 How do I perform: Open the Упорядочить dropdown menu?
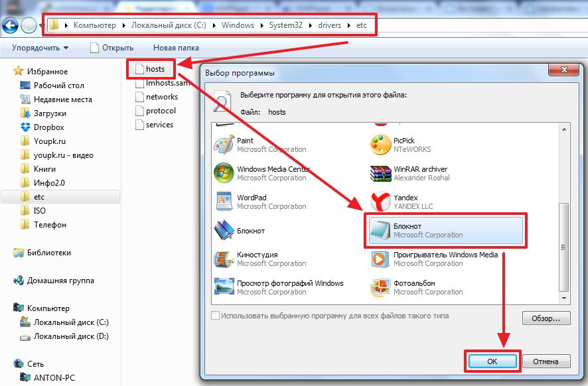pyautogui.click(x=40, y=48)
